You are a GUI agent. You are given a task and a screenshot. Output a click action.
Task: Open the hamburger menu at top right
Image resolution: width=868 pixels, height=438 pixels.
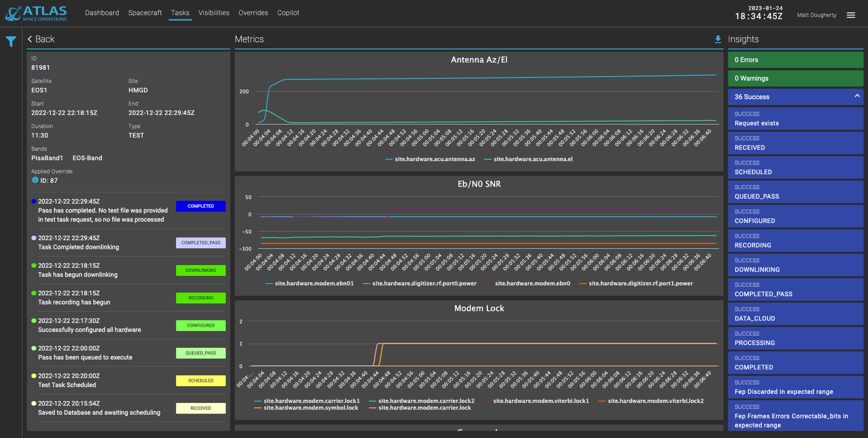tap(850, 15)
